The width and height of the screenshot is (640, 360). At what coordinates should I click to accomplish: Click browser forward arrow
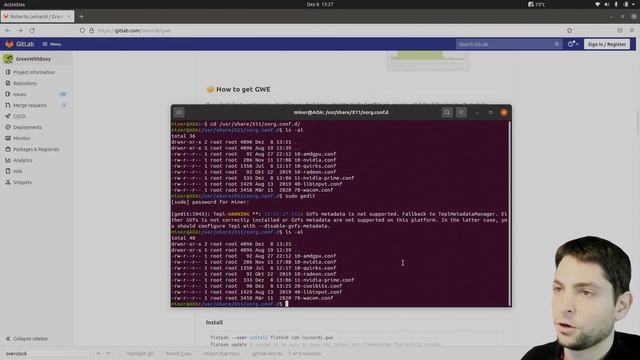[20, 30]
